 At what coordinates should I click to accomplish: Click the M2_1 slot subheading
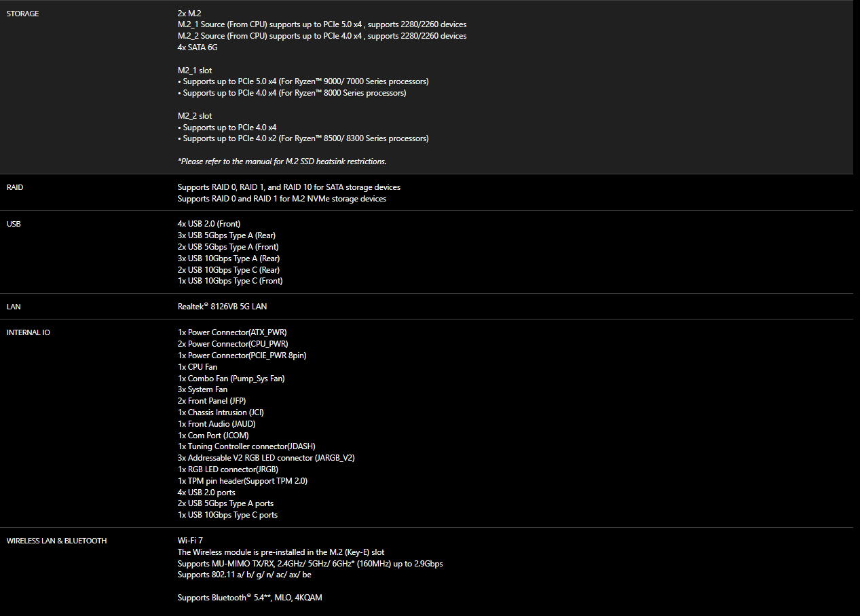coord(195,70)
